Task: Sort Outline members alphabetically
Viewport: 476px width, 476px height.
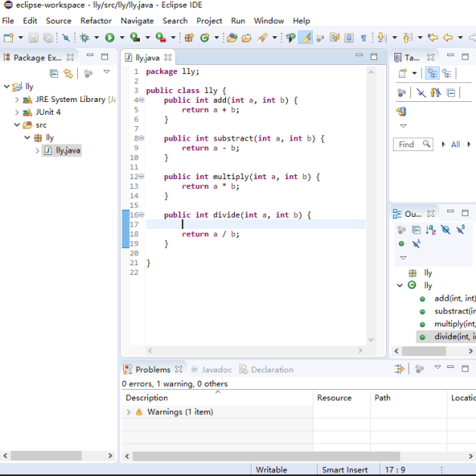Action: coord(431,230)
